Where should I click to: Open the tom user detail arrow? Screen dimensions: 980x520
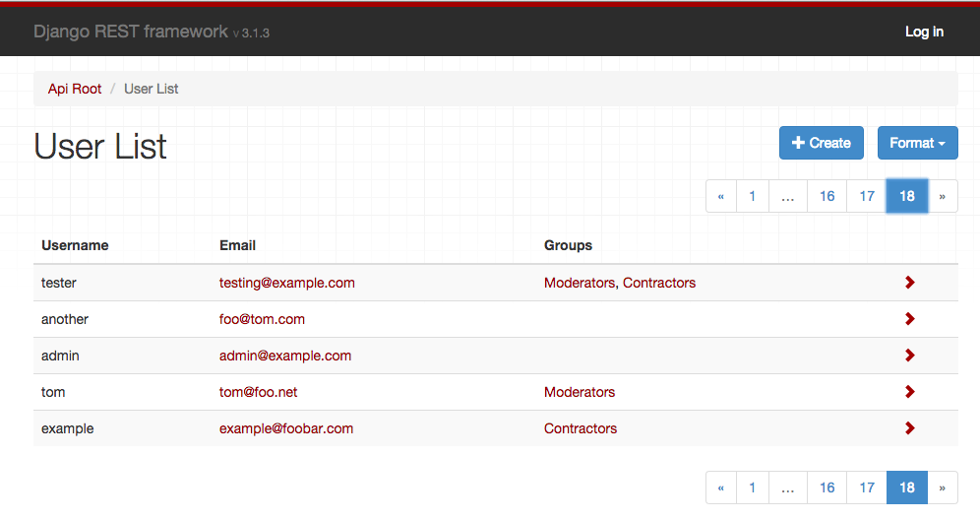point(909,392)
